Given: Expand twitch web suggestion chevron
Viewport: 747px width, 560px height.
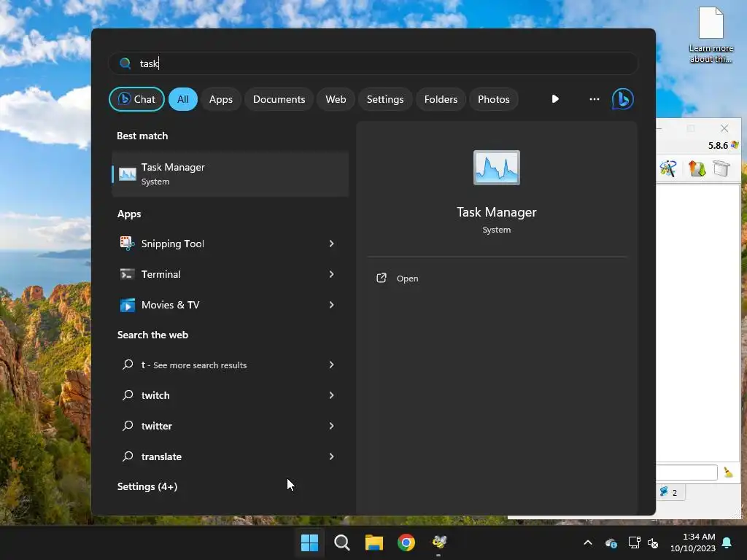Looking at the screenshot, I should pyautogui.click(x=332, y=395).
